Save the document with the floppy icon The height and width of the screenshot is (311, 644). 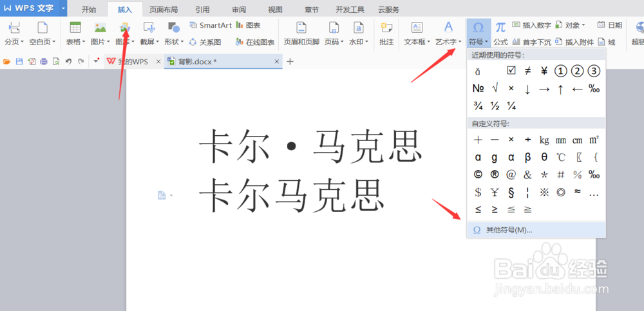point(19,62)
